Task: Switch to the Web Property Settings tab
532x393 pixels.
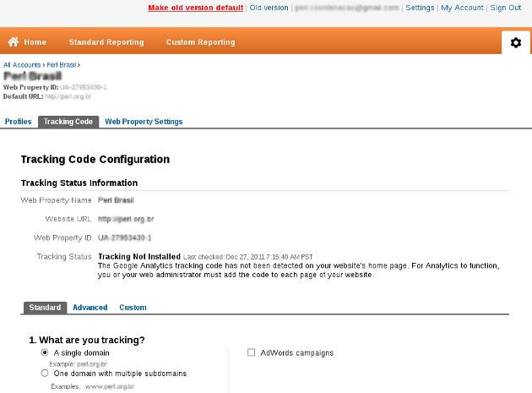Action: [144, 122]
